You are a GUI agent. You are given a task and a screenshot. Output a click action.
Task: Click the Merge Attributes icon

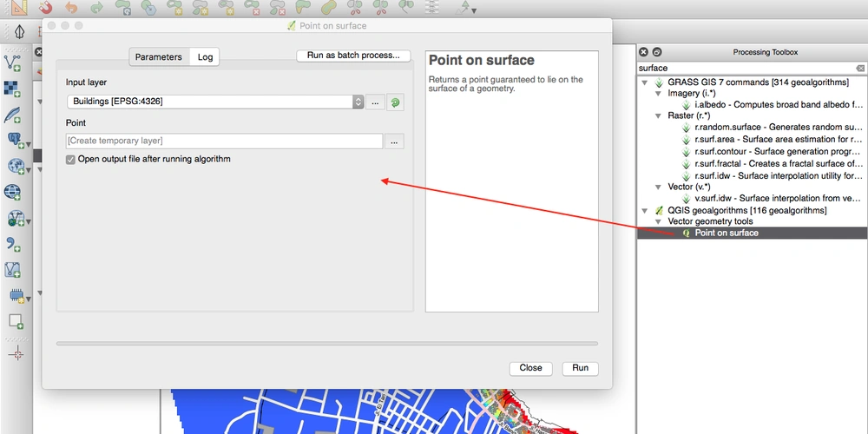(x=431, y=7)
